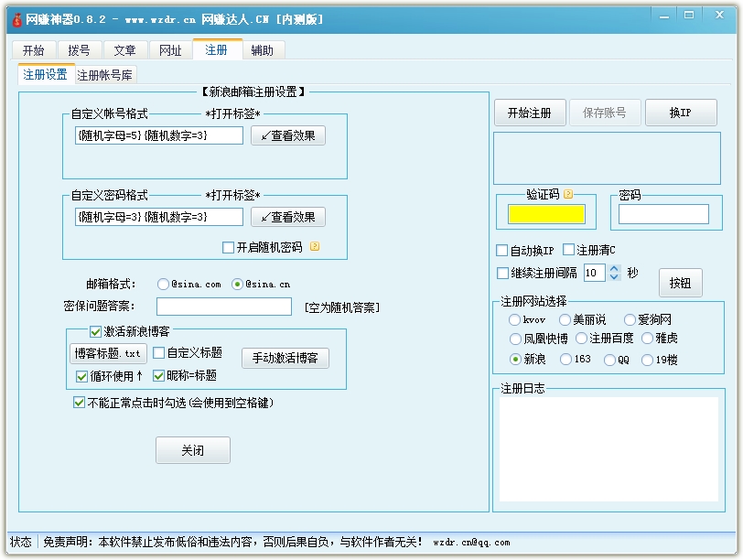Screen dimensions: 743x560
Task: Uncheck the 激活新浪博客 option
Action: click(x=95, y=331)
